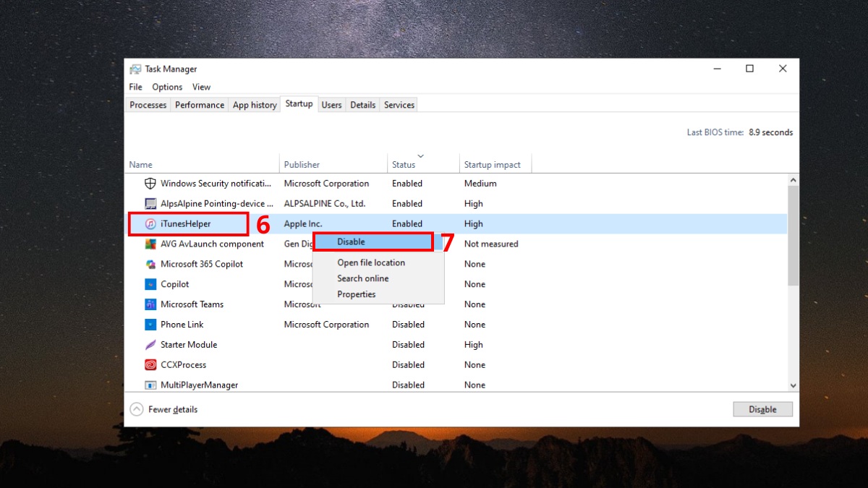868x488 pixels.
Task: Click the Windows Security shield icon
Action: pos(150,183)
